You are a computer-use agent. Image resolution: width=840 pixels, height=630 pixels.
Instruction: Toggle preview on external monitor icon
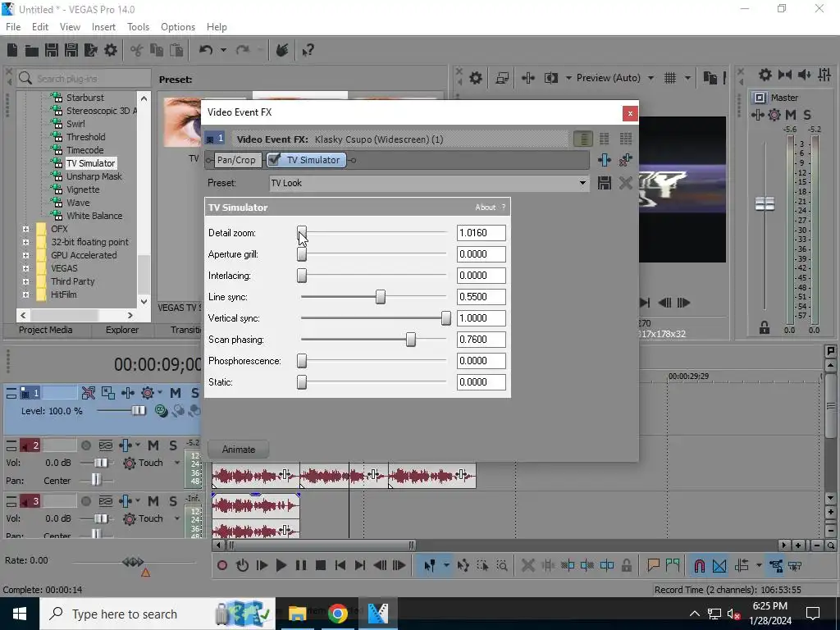(502, 78)
